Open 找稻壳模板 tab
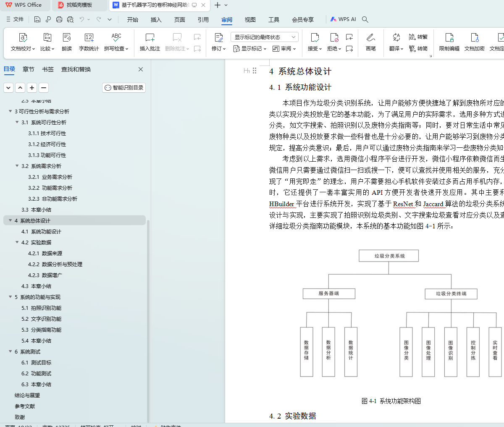504x427 pixels. [79, 5]
